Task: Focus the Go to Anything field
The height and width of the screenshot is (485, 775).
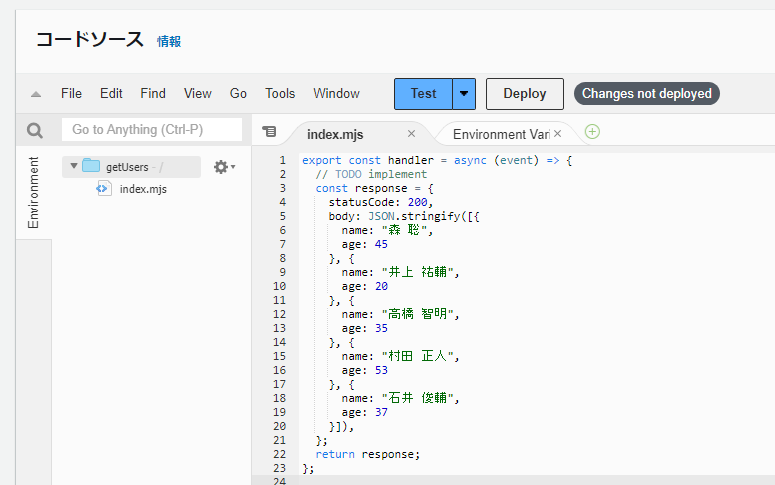Action: coord(152,130)
